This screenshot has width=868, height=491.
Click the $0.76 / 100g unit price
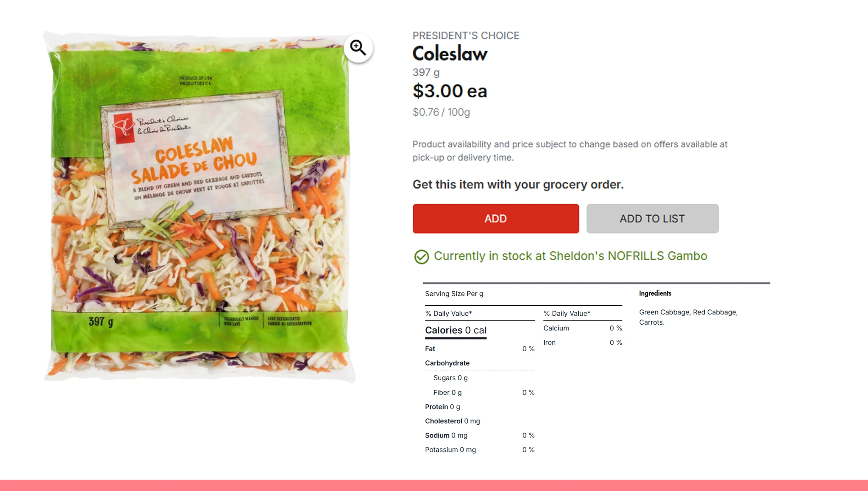(441, 112)
